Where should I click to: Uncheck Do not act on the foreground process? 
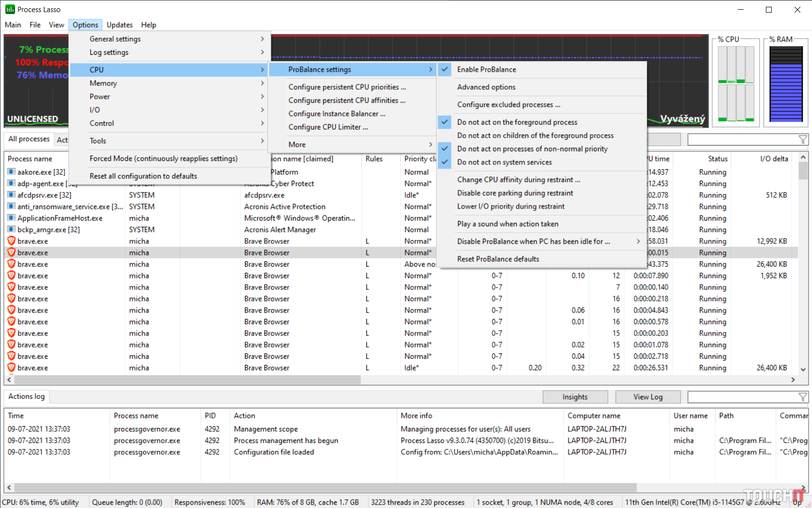pyautogui.click(x=517, y=122)
